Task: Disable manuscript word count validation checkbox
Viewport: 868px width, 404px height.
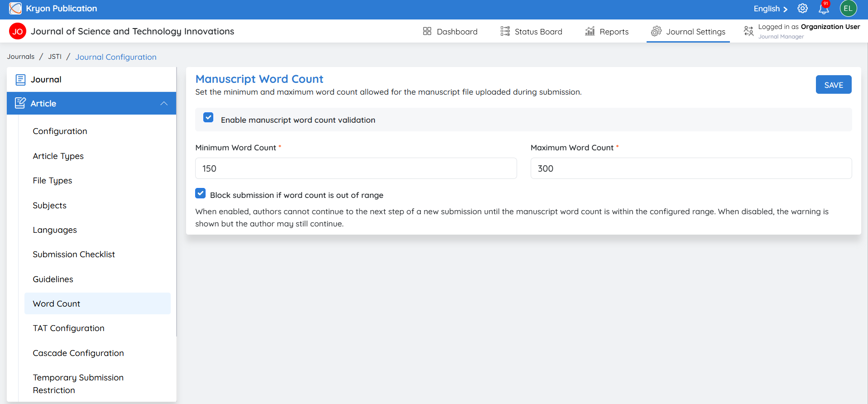Action: click(x=208, y=118)
